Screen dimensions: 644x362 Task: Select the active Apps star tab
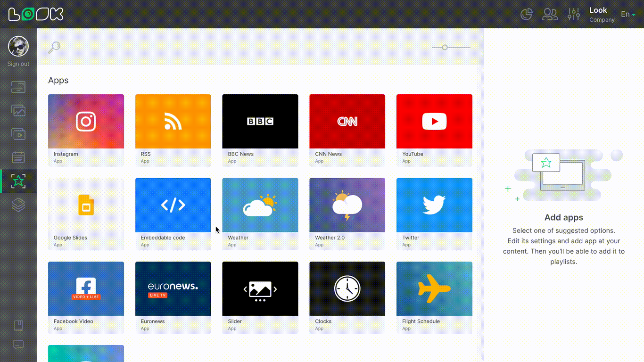click(x=18, y=181)
